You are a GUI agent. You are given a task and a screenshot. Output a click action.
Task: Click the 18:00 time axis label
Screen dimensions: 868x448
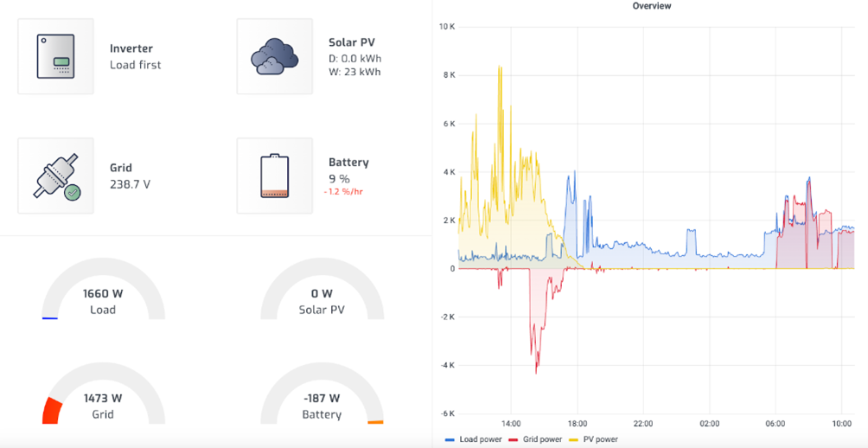(x=578, y=424)
